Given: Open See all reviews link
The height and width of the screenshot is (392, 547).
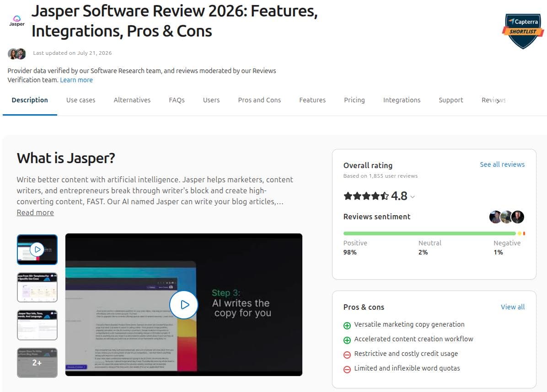Looking at the screenshot, I should point(502,164).
